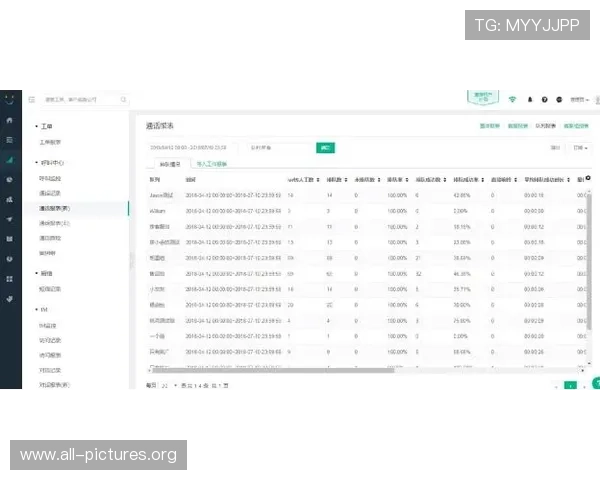Click the book icon in dark sidebar
600x480 pixels.
click(x=10, y=239)
